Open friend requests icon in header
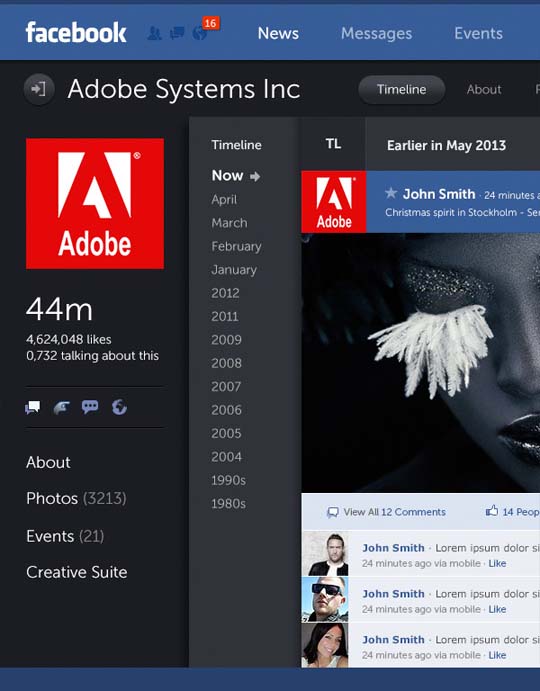This screenshot has height=691, width=540. tap(154, 33)
